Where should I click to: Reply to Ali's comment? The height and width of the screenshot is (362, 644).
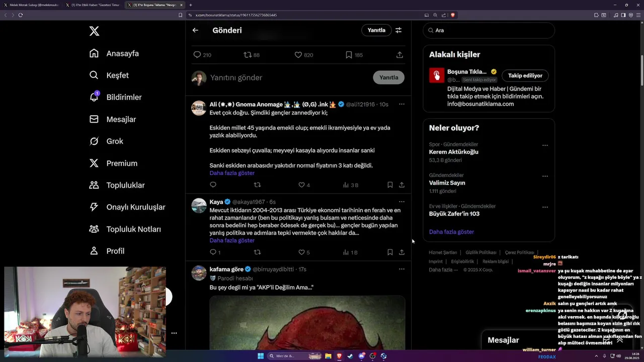pos(213,185)
